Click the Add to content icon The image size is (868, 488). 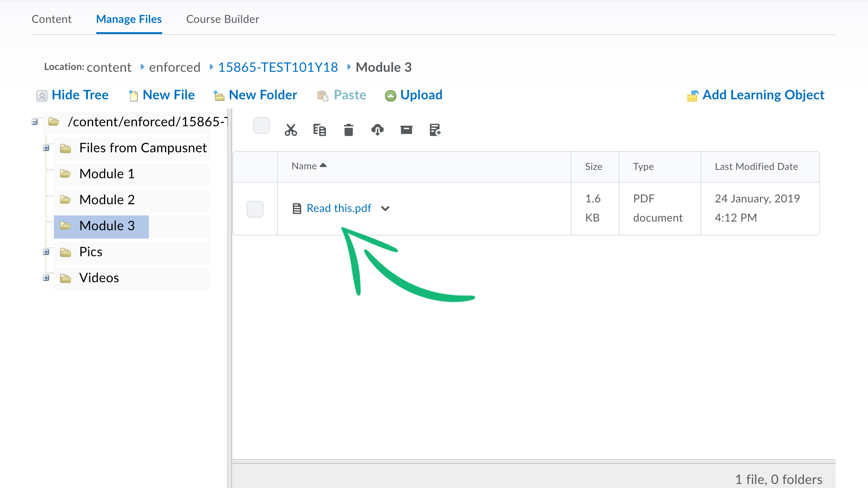pos(435,130)
